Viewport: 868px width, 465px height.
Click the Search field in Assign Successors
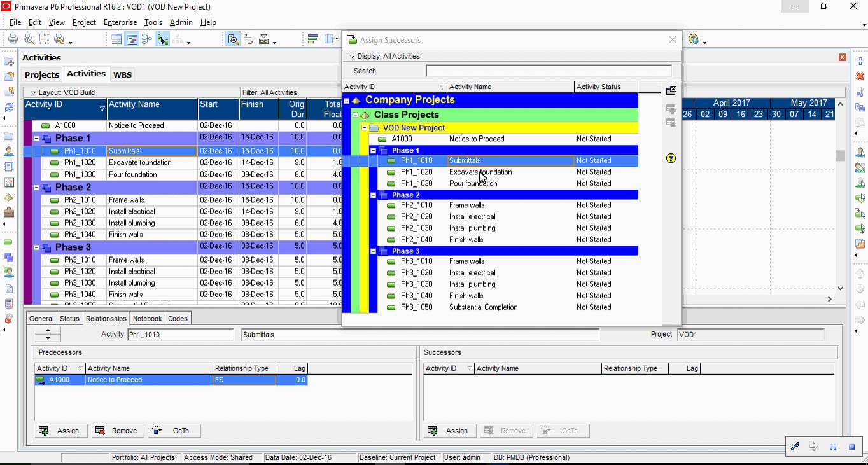(x=549, y=71)
